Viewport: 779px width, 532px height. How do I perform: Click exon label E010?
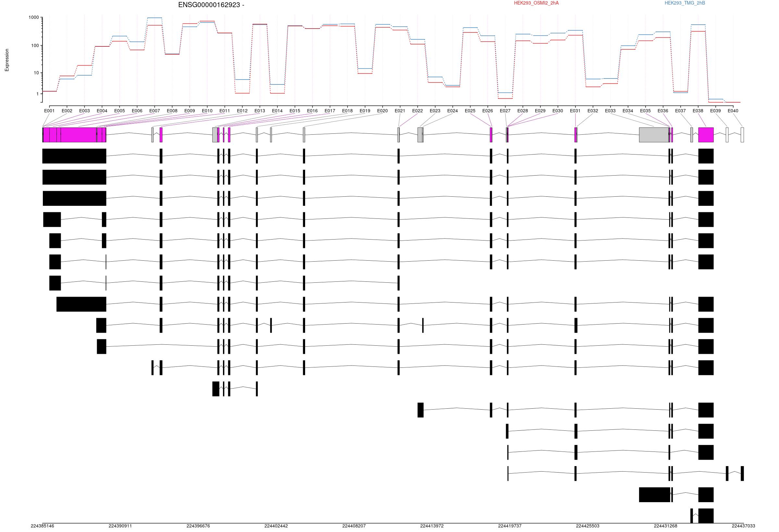207,111
